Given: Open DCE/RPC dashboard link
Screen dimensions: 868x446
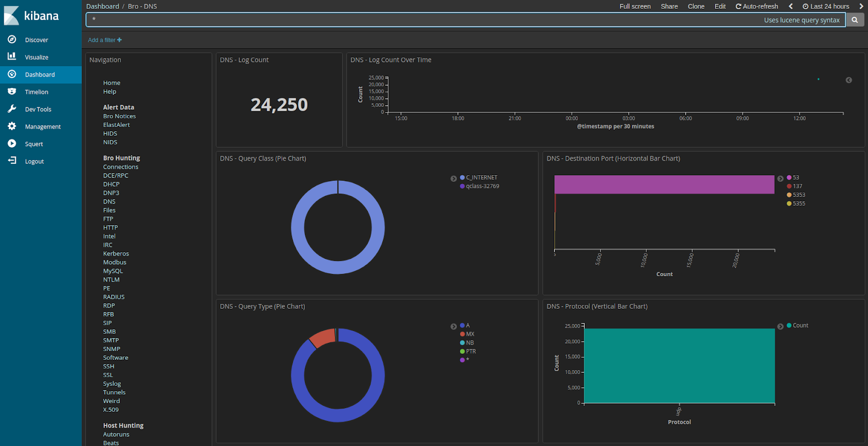Looking at the screenshot, I should (116, 176).
